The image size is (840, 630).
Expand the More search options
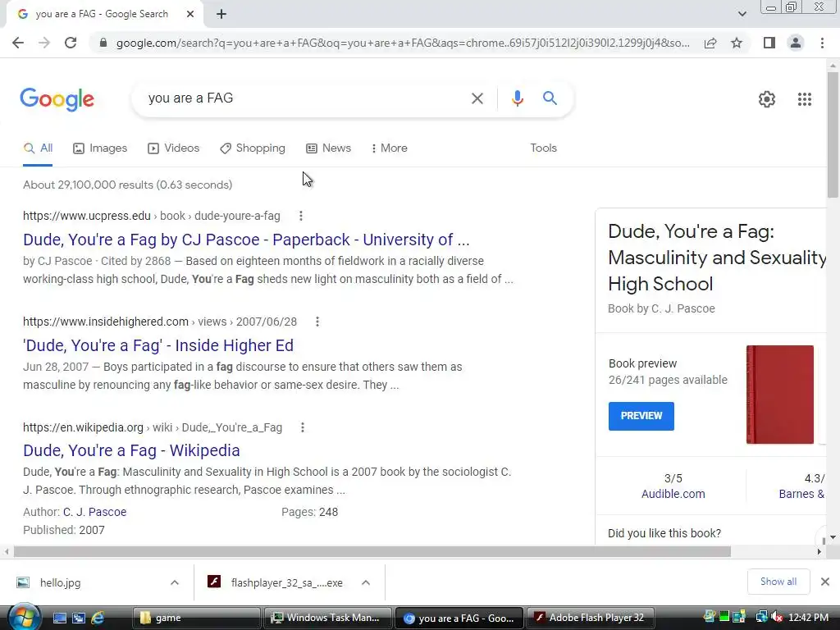390,148
